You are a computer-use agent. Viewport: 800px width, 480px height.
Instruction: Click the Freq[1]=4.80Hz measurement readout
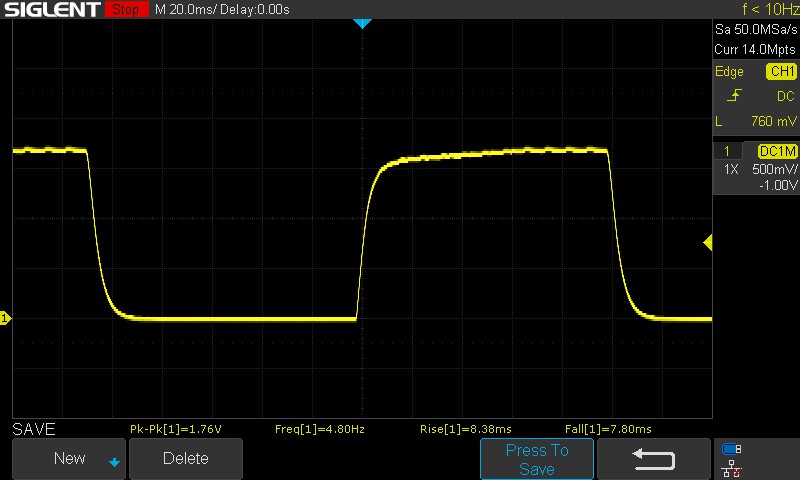tap(319, 429)
